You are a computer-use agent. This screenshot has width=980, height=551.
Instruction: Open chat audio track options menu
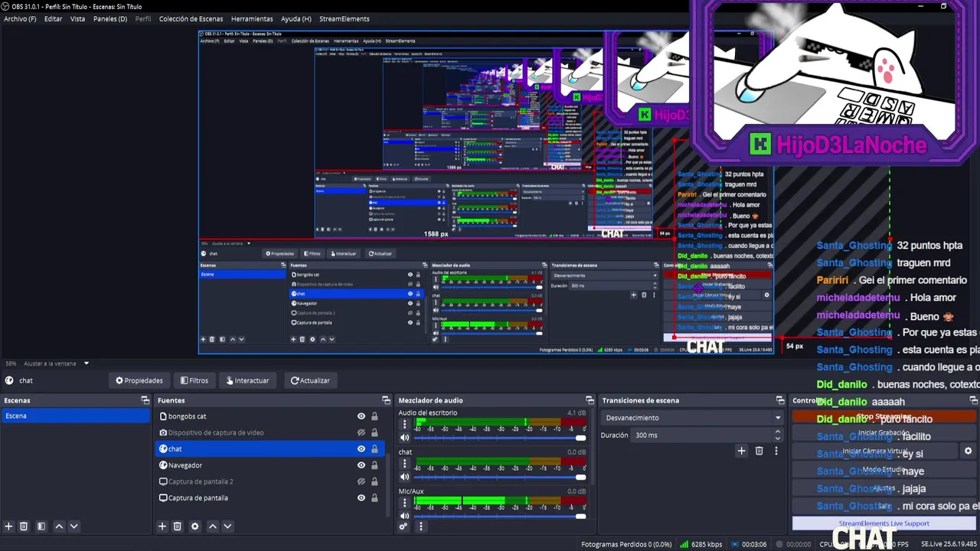(x=405, y=463)
